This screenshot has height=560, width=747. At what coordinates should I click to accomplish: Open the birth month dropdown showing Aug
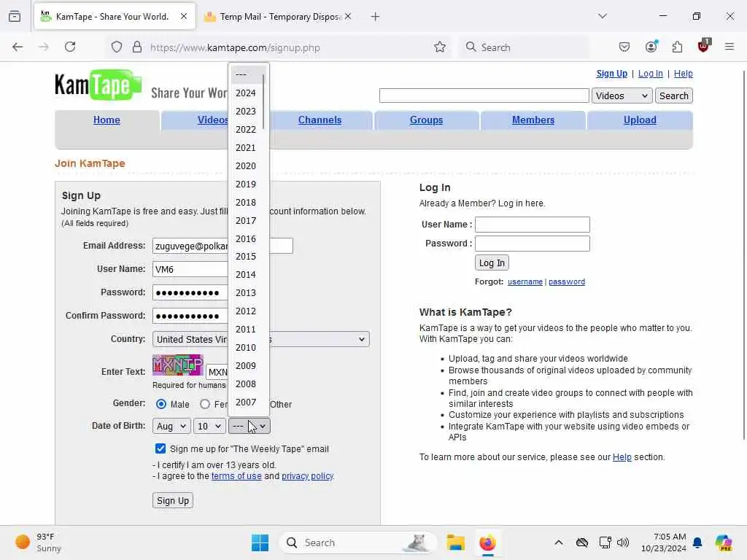point(171,426)
